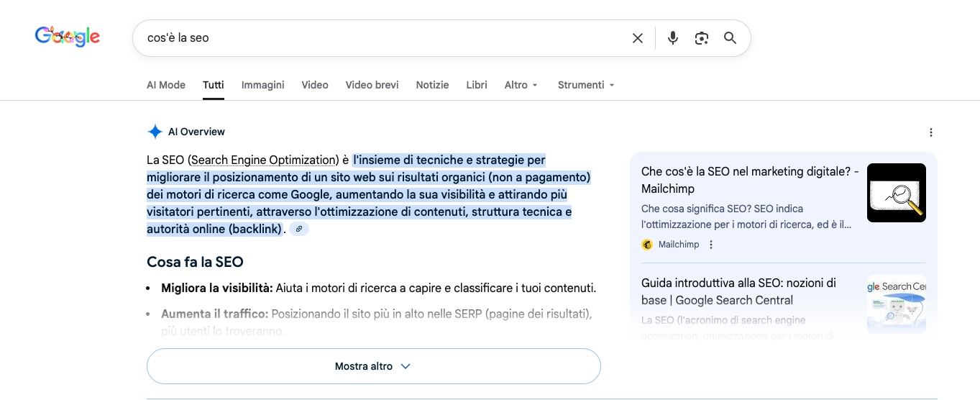
Task: Click the Google logo
Action: pos(67,37)
